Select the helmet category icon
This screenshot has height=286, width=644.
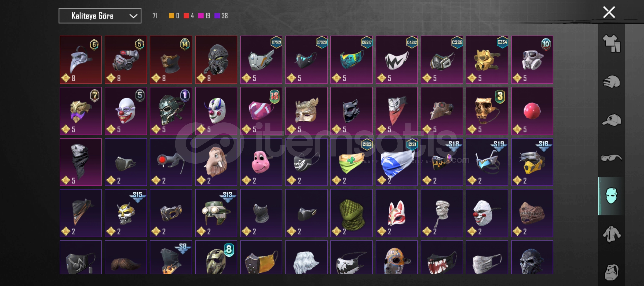[611, 82]
